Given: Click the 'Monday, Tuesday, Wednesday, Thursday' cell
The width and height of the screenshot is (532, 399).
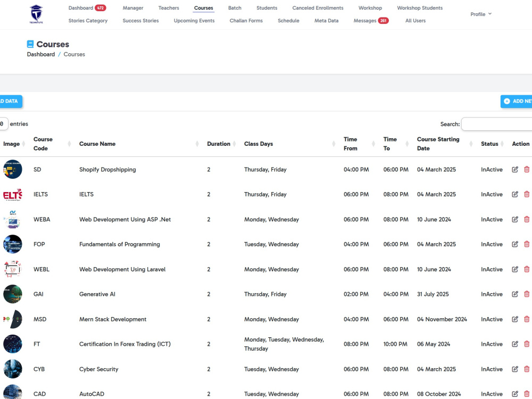Looking at the screenshot, I should point(284,344).
